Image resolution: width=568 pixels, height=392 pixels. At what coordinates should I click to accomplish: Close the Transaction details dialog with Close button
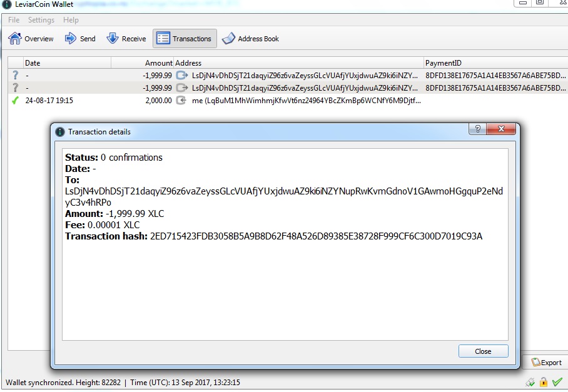pyautogui.click(x=483, y=351)
